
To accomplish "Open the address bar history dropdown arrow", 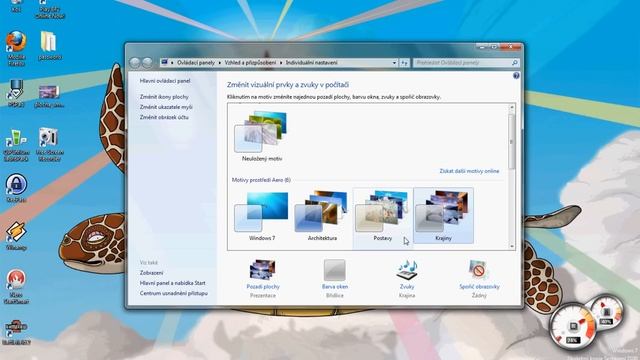I will pos(394,63).
